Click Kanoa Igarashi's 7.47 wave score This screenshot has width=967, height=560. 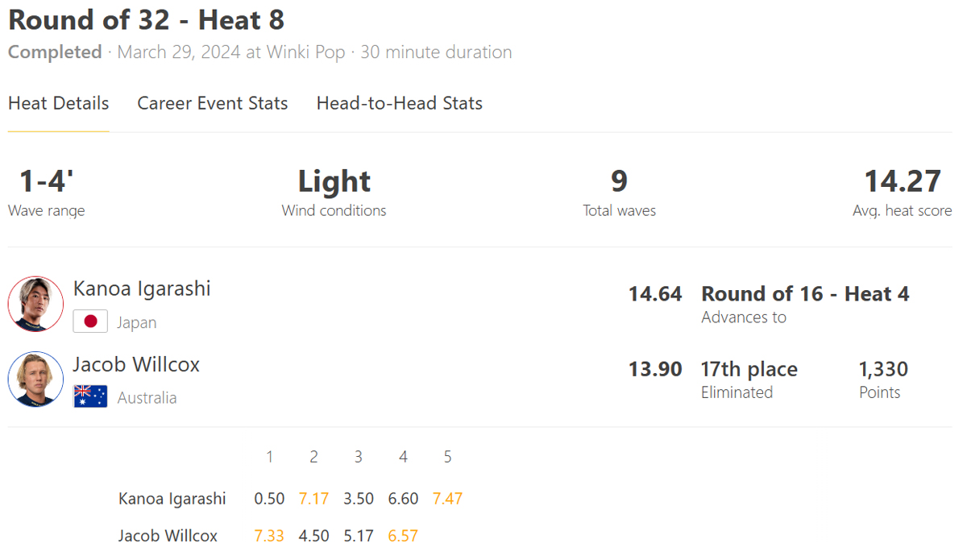click(x=447, y=499)
